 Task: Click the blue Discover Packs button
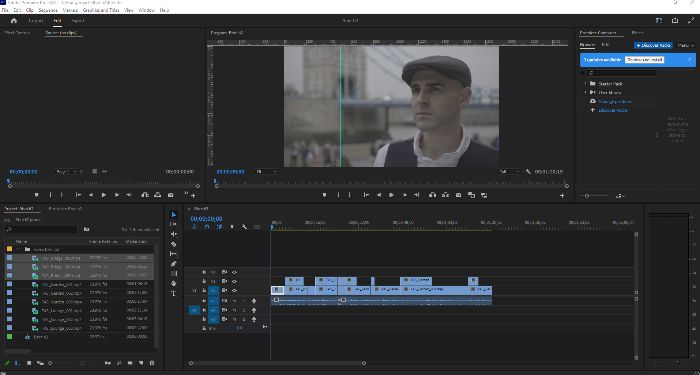pos(653,45)
